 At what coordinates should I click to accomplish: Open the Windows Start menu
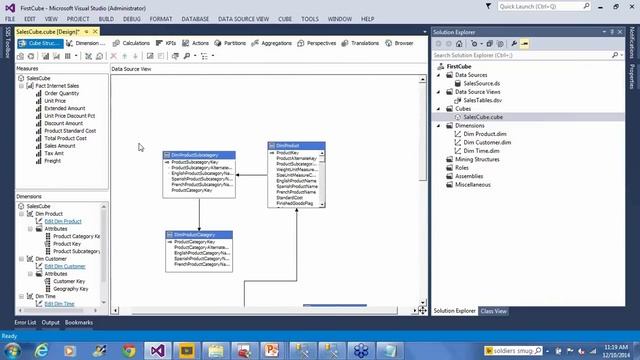(12, 351)
